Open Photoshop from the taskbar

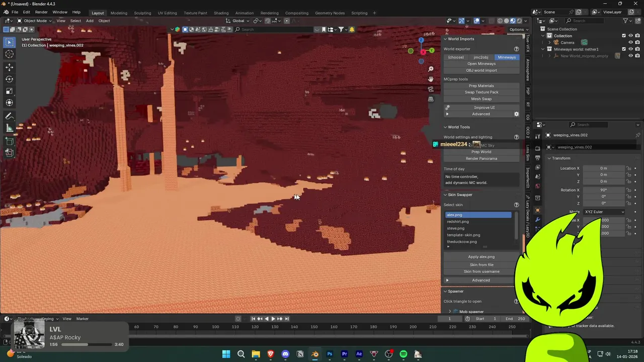330,354
